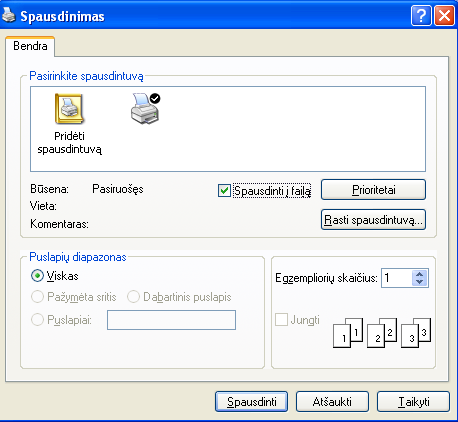Choose Dabartinis puslapis radio option
Screen dimensions: 458x422
[133, 297]
